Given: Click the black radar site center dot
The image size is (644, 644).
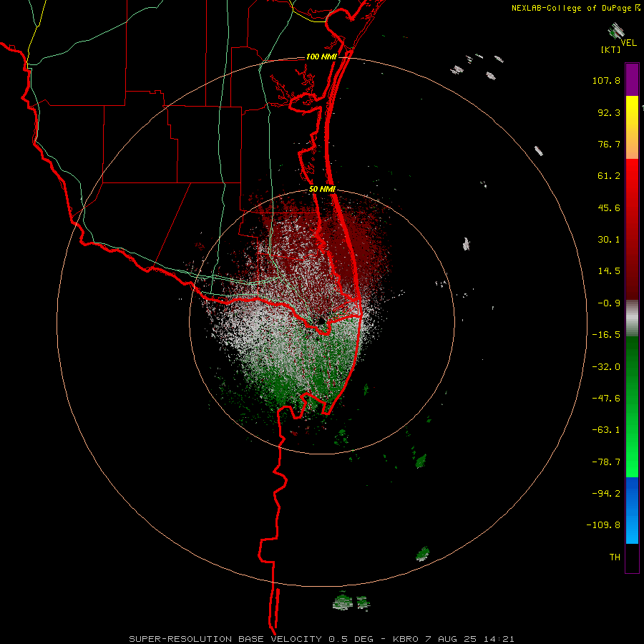Looking at the screenshot, I should pyautogui.click(x=321, y=321).
